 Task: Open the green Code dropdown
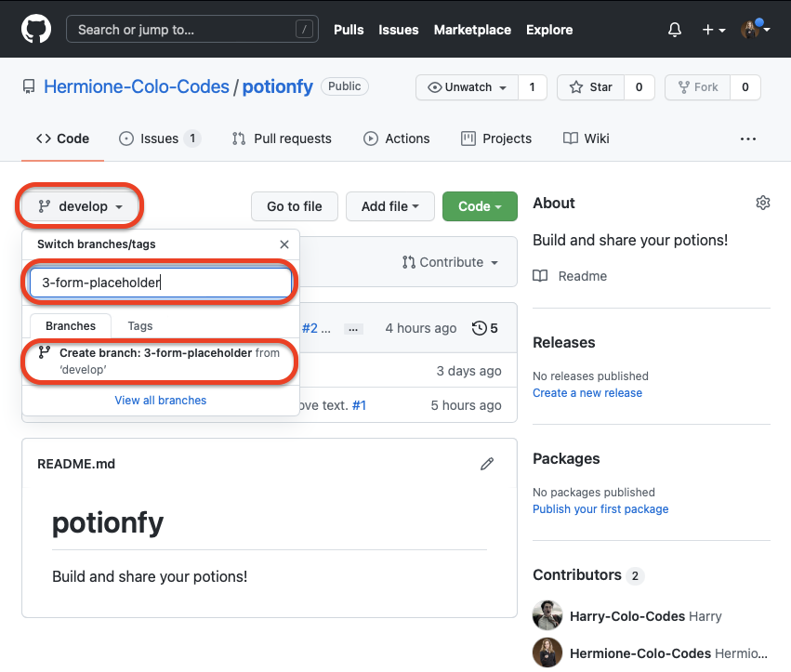click(x=480, y=206)
